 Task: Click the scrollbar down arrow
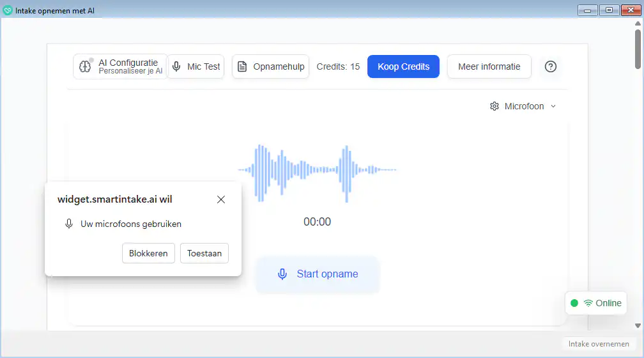pyautogui.click(x=638, y=325)
